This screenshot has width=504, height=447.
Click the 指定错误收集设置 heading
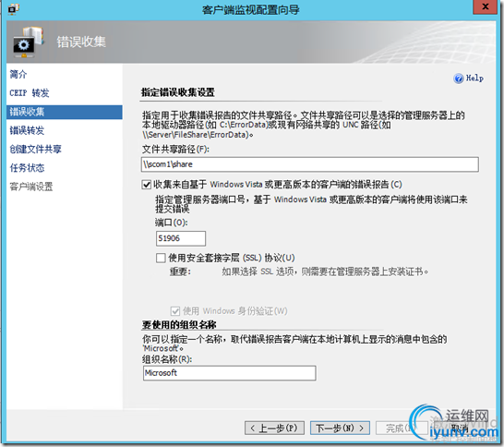pyautogui.click(x=178, y=92)
